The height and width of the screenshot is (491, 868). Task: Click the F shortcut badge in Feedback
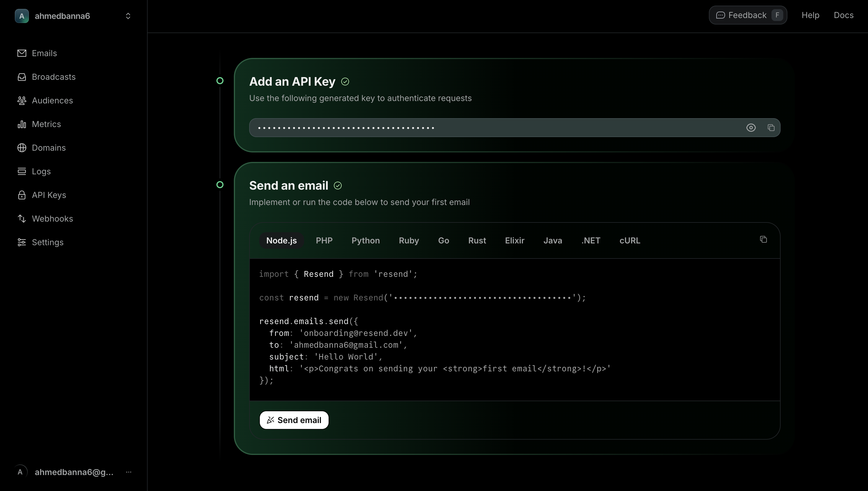pos(777,15)
